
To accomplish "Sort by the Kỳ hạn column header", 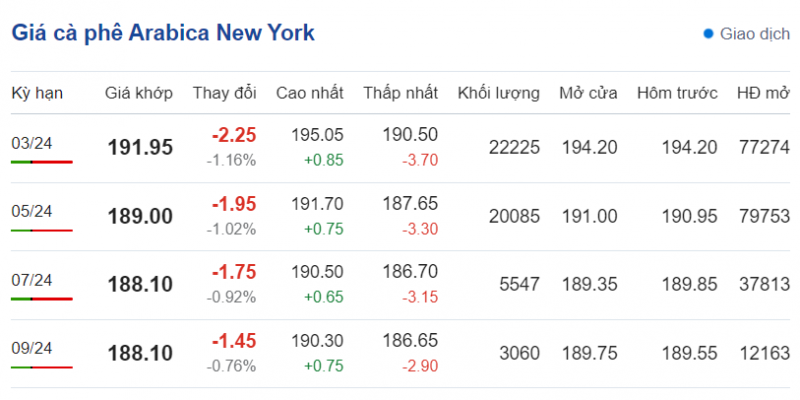I will [37, 93].
